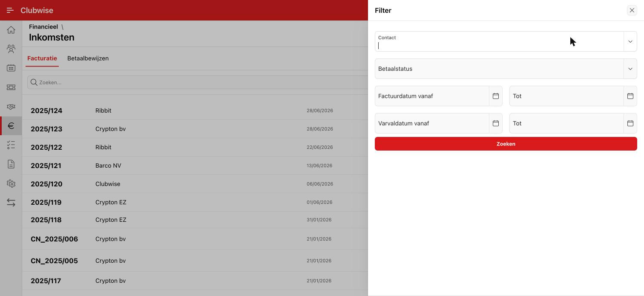Viewport: 644px width, 296px height.
Task: Close the Filter panel
Action: 632,10
